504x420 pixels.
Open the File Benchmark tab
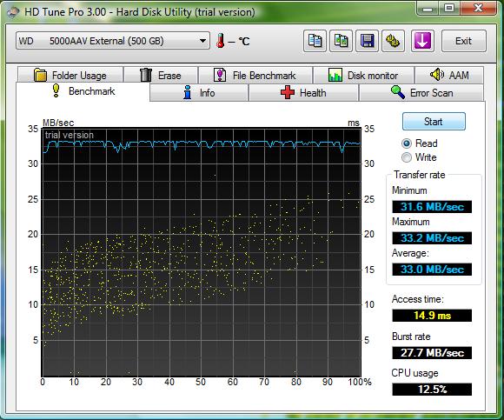(x=255, y=76)
